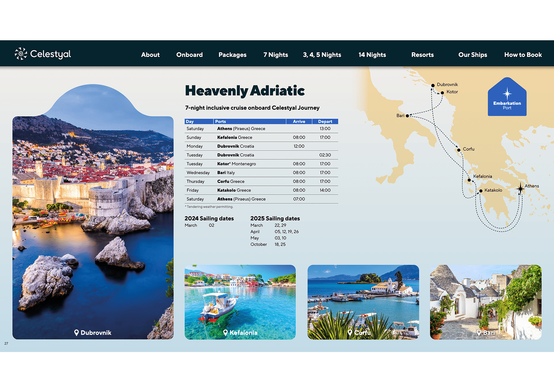Click the 07:00 arrival time

299,199
